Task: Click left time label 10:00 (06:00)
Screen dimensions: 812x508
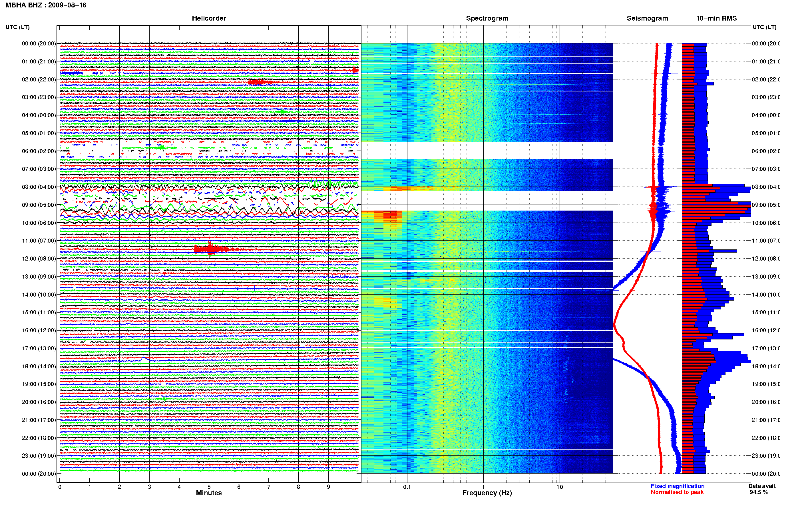Action: (39, 223)
